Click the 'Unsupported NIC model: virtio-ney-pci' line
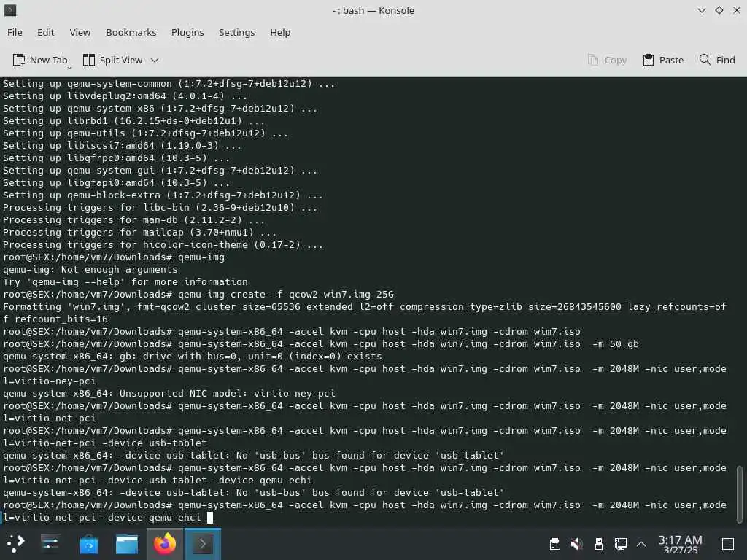The image size is (747, 560). (169, 393)
